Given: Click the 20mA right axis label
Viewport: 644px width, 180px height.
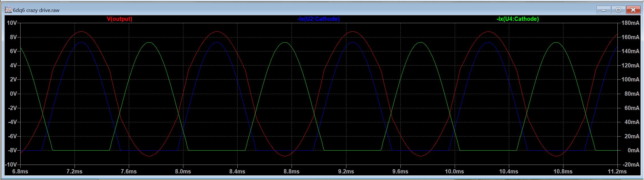Looking at the screenshot, I should 632,136.
